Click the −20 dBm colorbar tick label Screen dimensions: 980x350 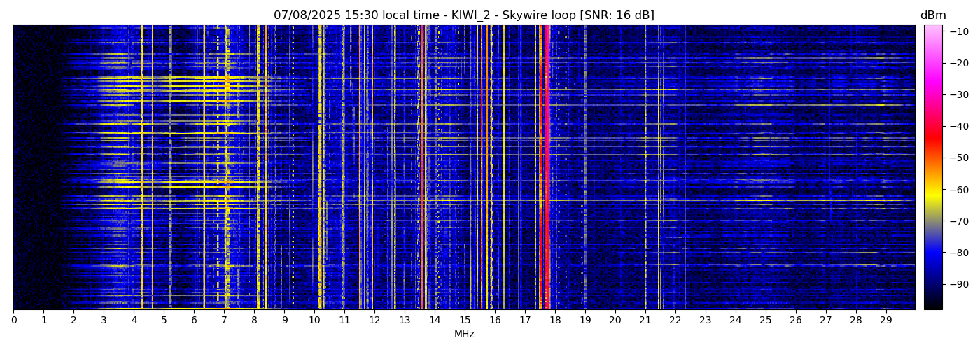(958, 63)
